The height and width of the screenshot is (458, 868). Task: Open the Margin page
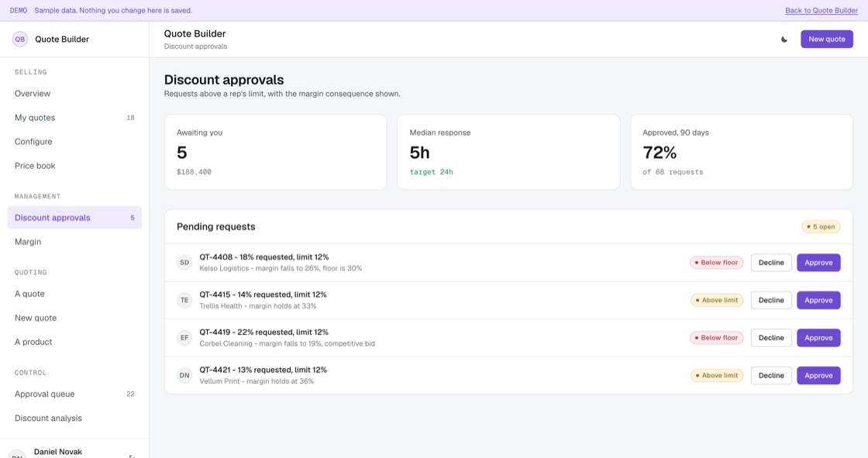tap(74, 242)
